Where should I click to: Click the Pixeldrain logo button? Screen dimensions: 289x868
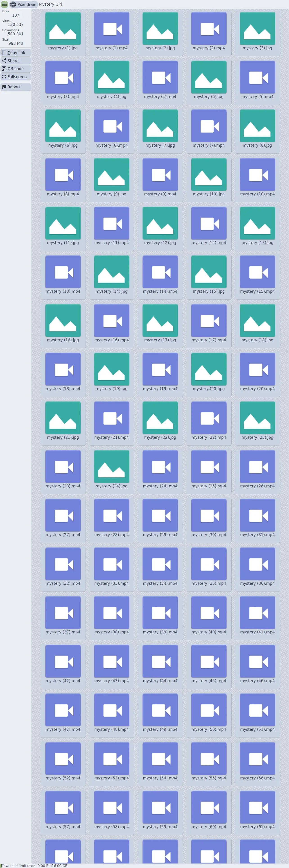click(23, 4)
